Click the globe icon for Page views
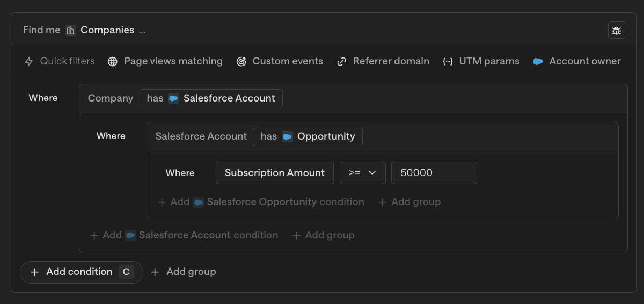 113,61
